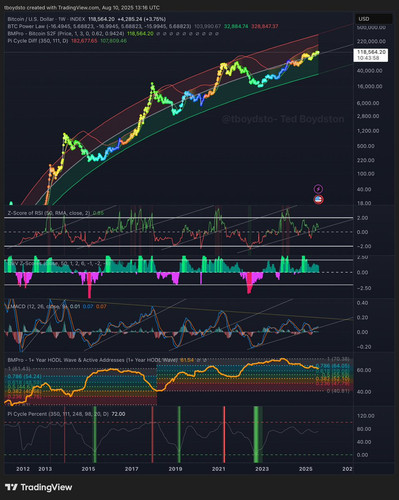Click the Pi Cycle Percent value 72.00
This screenshot has width=399, height=500.
coord(118,414)
